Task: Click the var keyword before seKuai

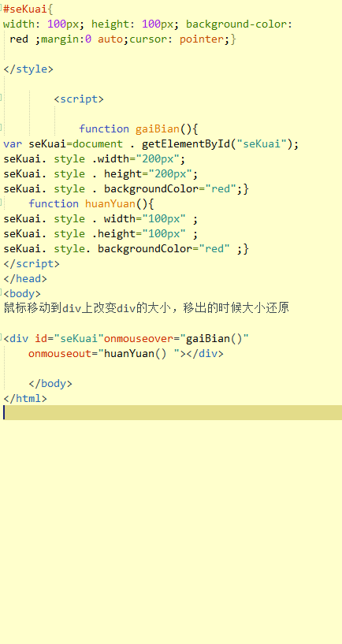Action: [13, 144]
